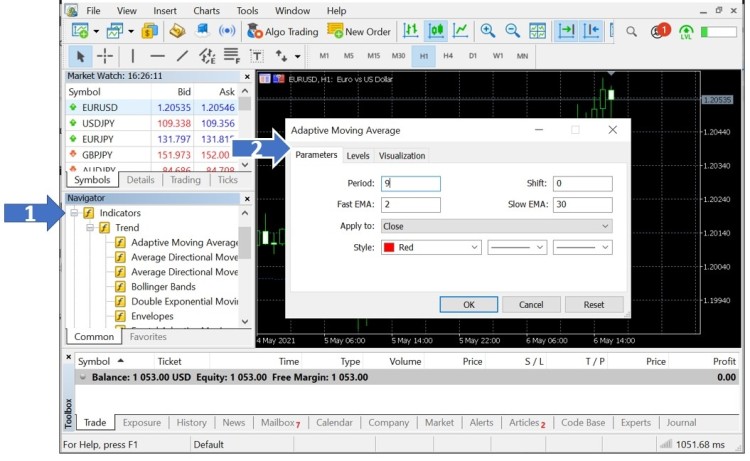This screenshot has height=461, width=750.
Task: Pick the trendline drawing tool
Action: click(181, 56)
